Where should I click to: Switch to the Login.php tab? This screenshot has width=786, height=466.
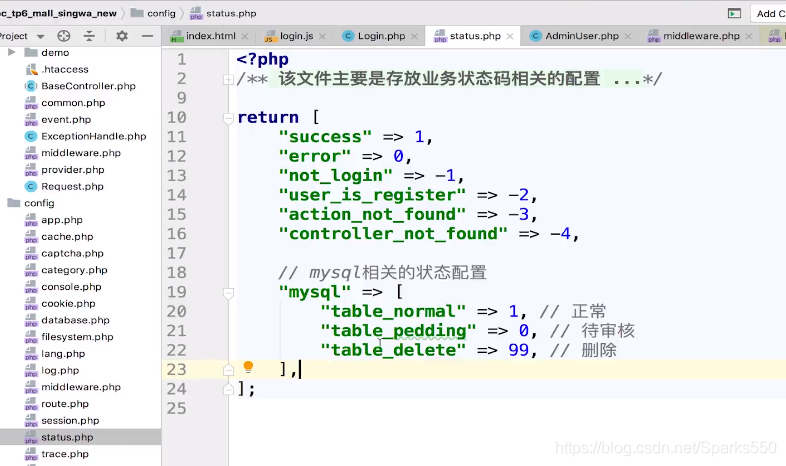[x=381, y=36]
